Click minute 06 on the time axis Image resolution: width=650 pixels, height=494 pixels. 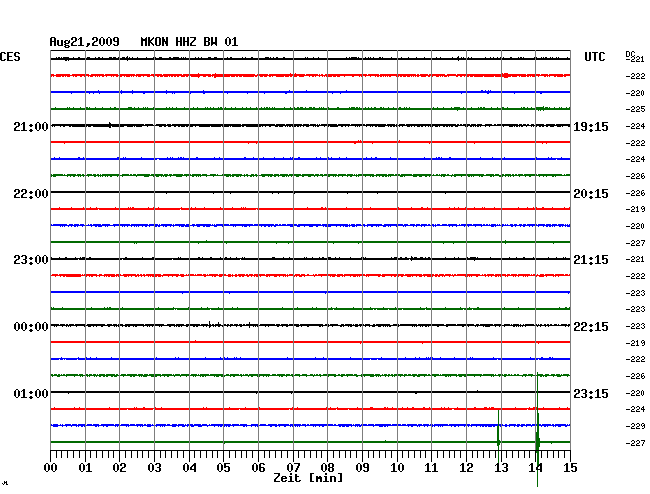258,468
